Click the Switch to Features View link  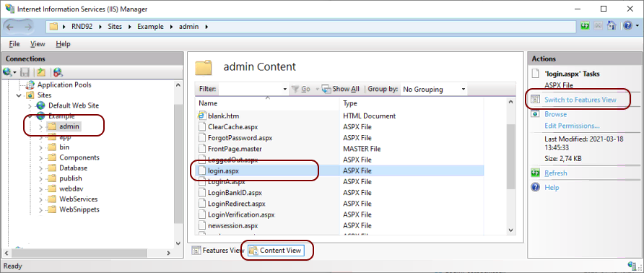pyautogui.click(x=580, y=100)
